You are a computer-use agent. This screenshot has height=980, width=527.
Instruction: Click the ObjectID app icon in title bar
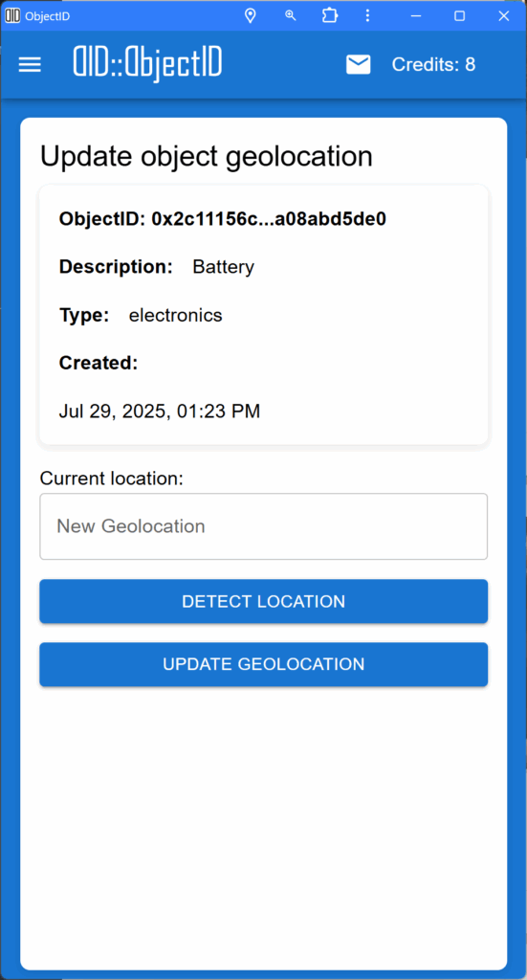(x=12, y=15)
